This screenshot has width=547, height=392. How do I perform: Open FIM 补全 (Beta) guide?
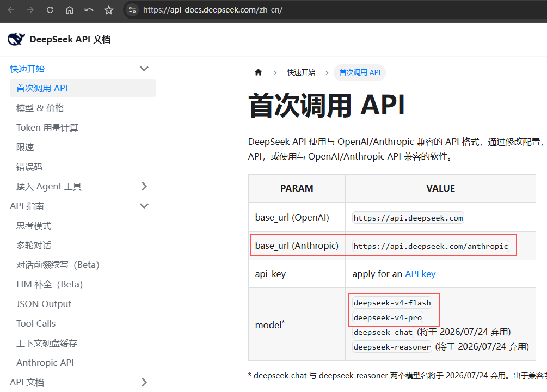click(50, 285)
